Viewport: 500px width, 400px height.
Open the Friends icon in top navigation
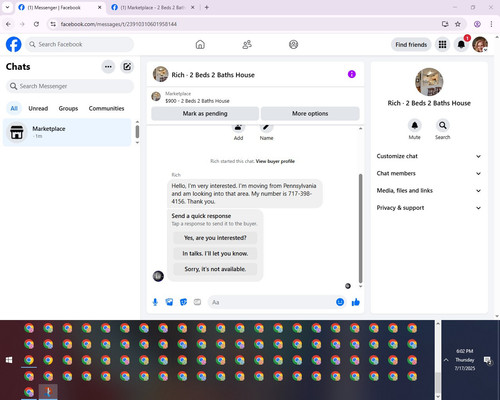tap(247, 44)
